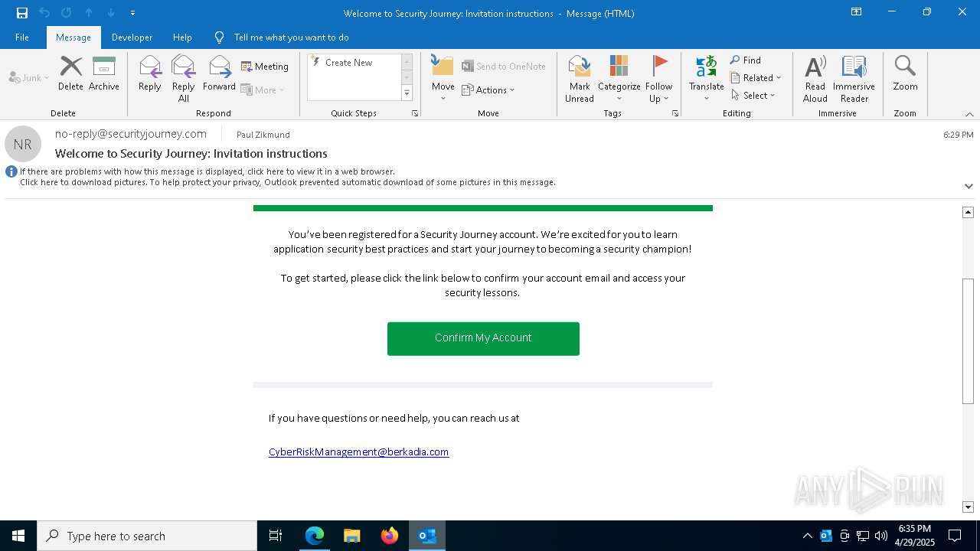Click the Tell me what you want to do box
This screenshot has height=551, width=980.
pyautogui.click(x=291, y=37)
